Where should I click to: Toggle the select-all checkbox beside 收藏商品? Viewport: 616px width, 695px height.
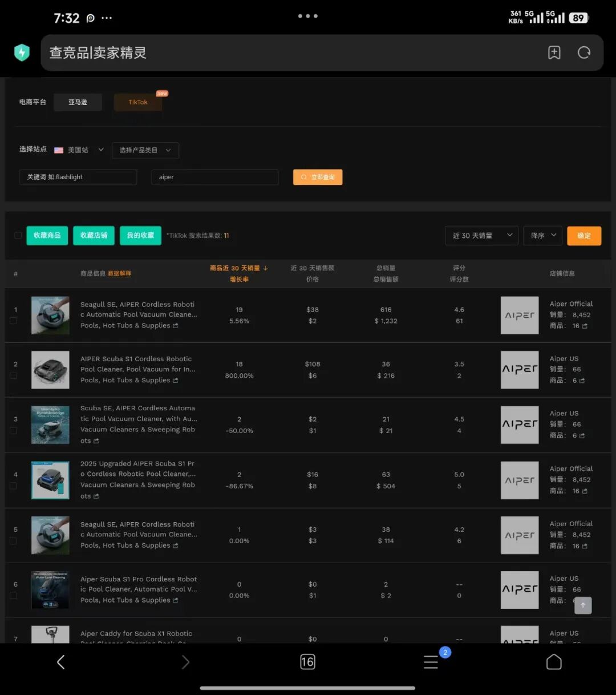pos(18,236)
